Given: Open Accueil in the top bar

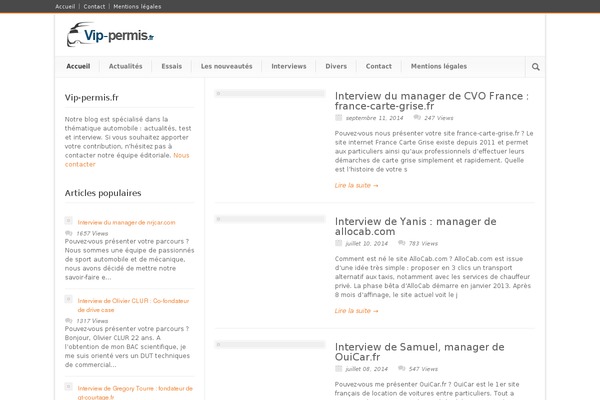Looking at the screenshot, I should tap(65, 7).
